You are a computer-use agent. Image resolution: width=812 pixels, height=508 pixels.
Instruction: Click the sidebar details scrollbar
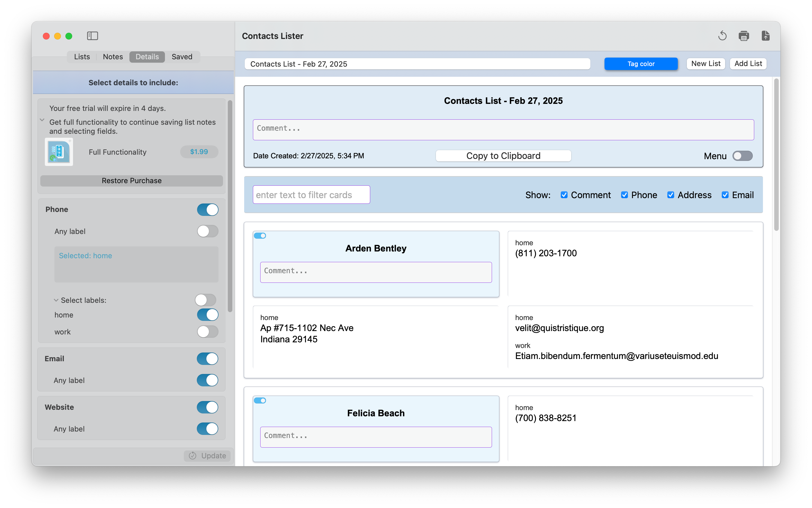click(230, 206)
